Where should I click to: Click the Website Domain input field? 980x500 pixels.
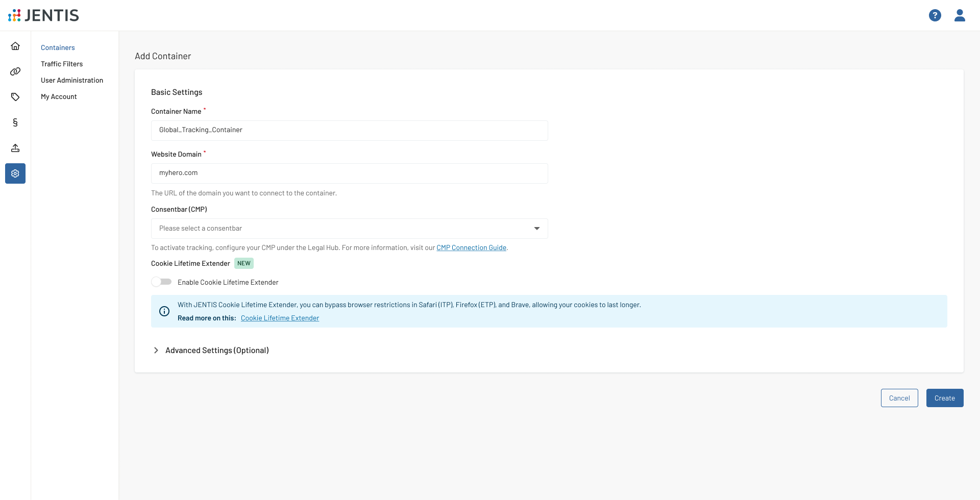[x=349, y=173]
